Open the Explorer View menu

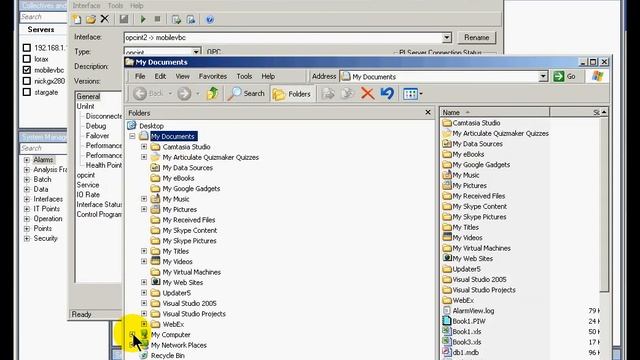(x=182, y=76)
